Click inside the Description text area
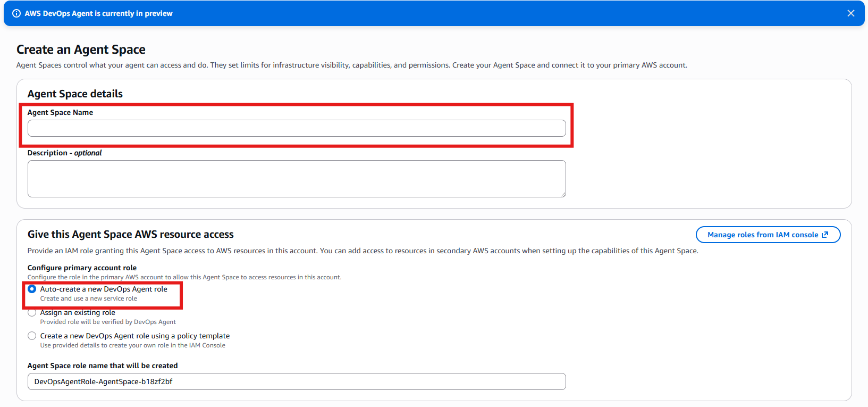 (x=296, y=178)
